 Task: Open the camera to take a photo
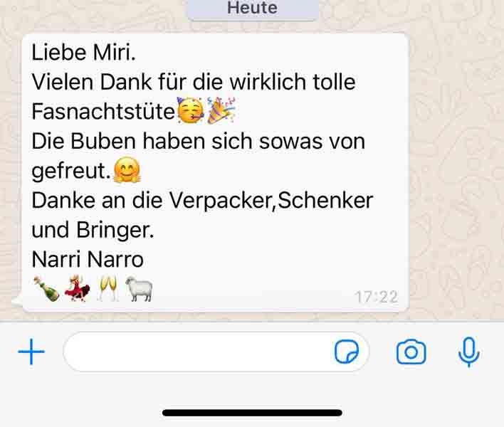coord(411,352)
